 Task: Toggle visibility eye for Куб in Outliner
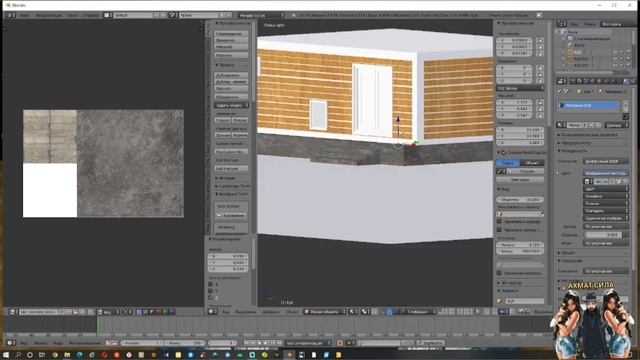(616, 52)
